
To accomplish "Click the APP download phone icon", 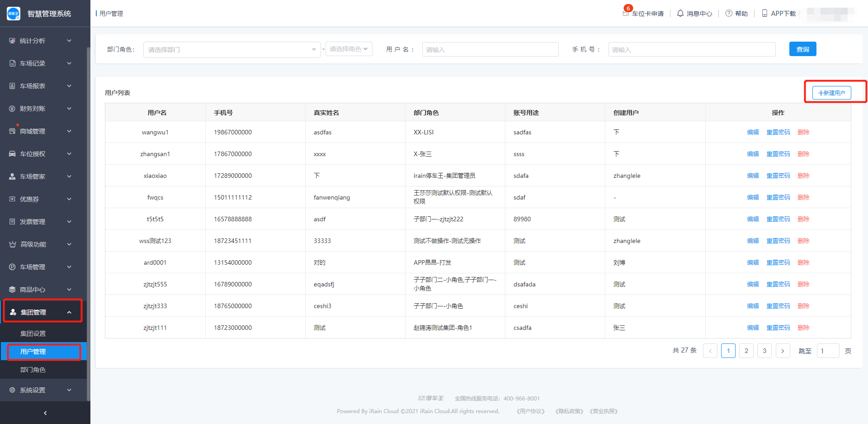I will (764, 14).
